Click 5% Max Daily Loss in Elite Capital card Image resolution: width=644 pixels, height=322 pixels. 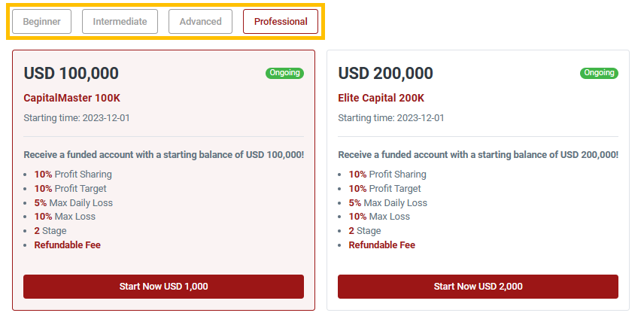pos(387,203)
